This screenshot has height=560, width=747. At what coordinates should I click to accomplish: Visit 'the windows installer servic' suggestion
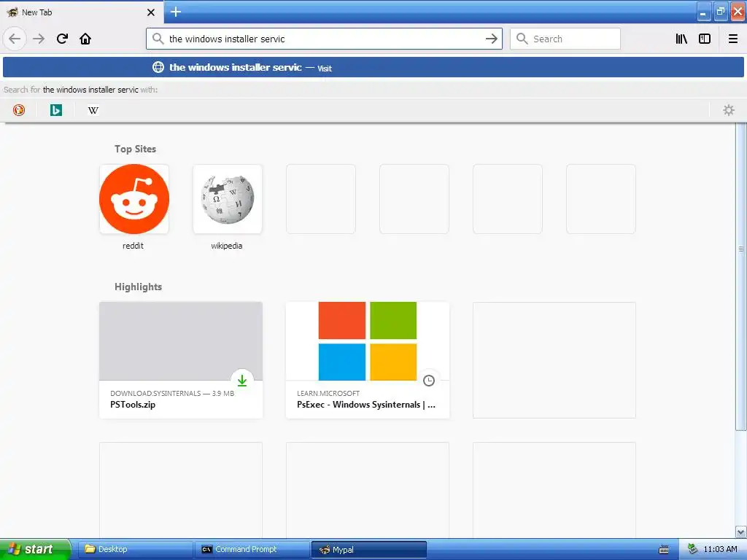(x=373, y=67)
